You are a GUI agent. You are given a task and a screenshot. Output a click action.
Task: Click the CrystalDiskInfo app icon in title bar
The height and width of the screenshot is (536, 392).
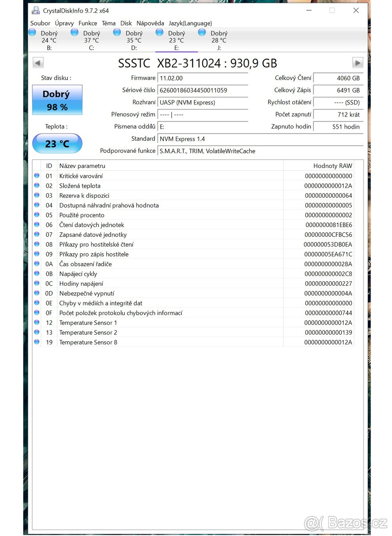click(36, 10)
